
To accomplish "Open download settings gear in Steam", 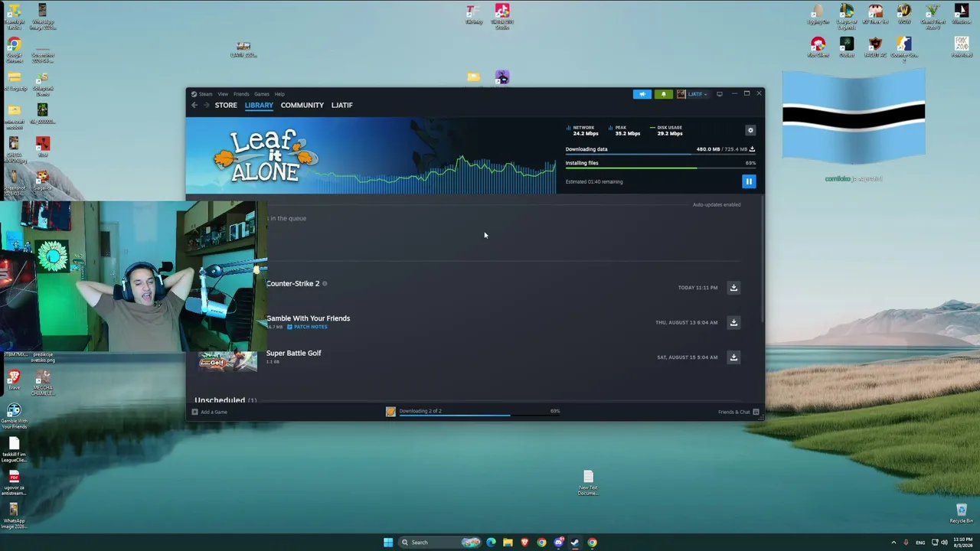I will pyautogui.click(x=750, y=130).
